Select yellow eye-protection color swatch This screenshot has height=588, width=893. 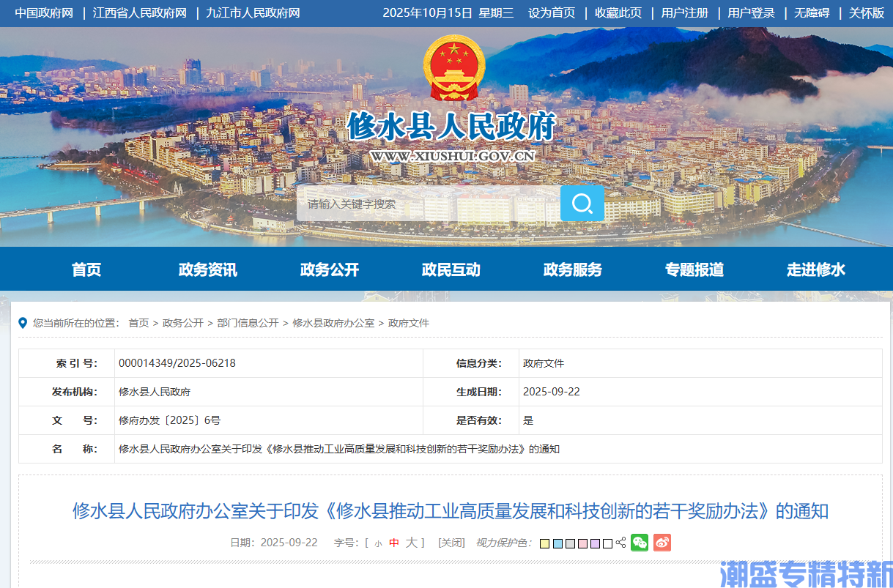[x=544, y=543]
